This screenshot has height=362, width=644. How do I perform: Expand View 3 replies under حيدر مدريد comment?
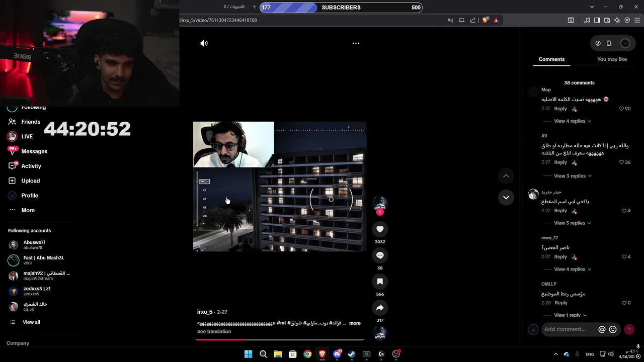tap(573, 223)
